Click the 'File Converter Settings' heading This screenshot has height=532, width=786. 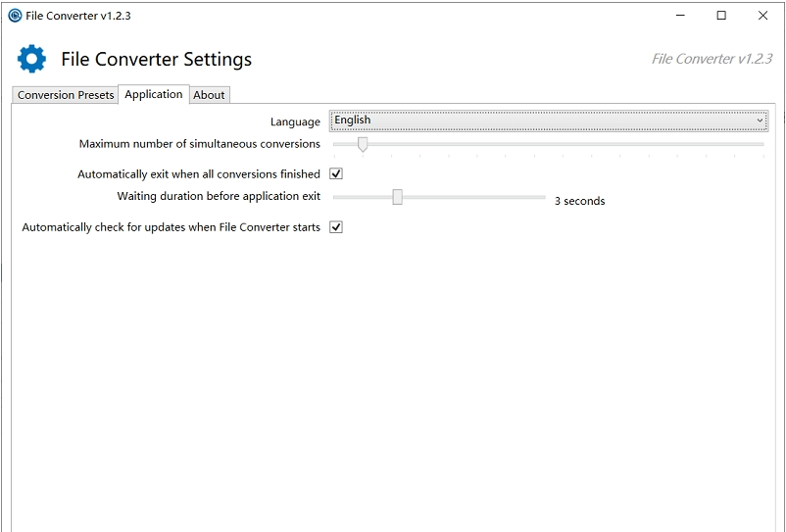click(157, 59)
